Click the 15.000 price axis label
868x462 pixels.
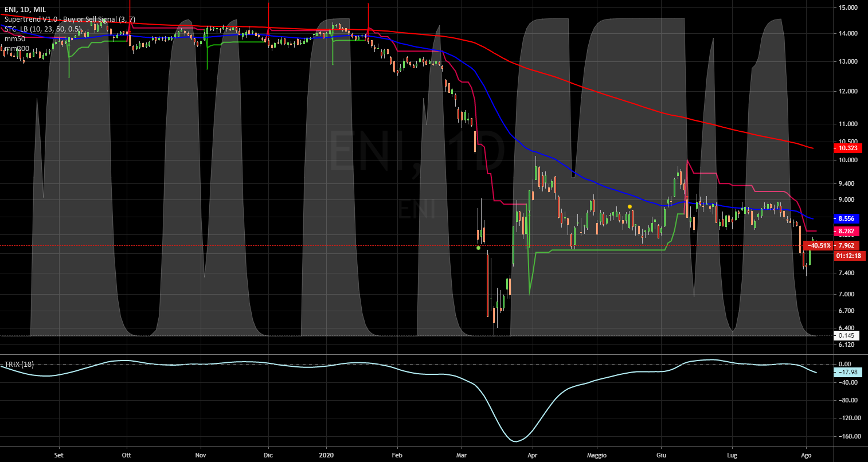click(x=847, y=7)
